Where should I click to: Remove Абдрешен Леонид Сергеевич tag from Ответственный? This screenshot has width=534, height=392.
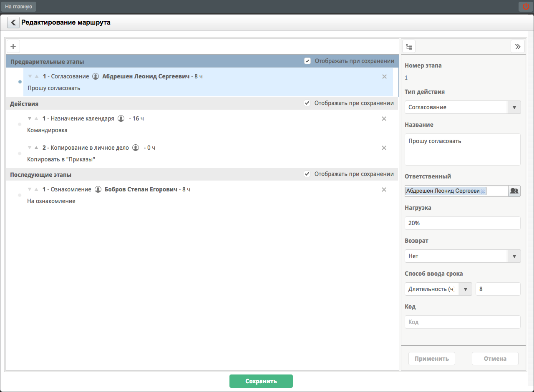[x=483, y=191]
